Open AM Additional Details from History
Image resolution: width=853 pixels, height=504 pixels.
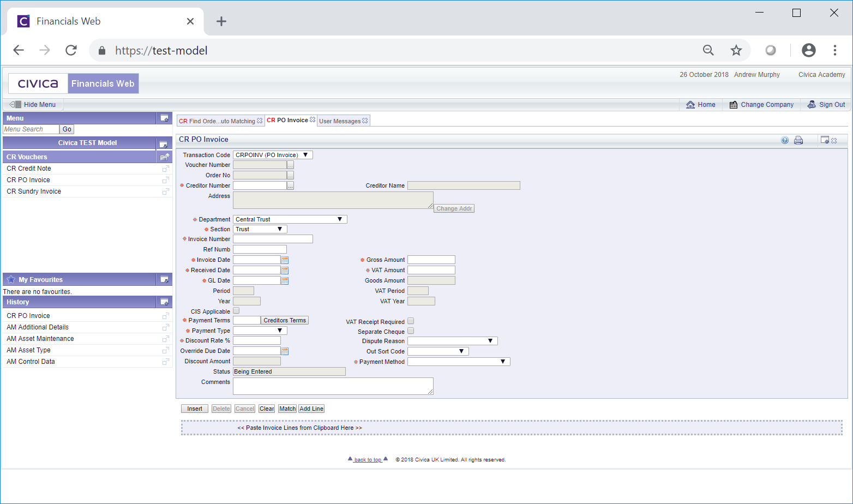click(x=38, y=327)
